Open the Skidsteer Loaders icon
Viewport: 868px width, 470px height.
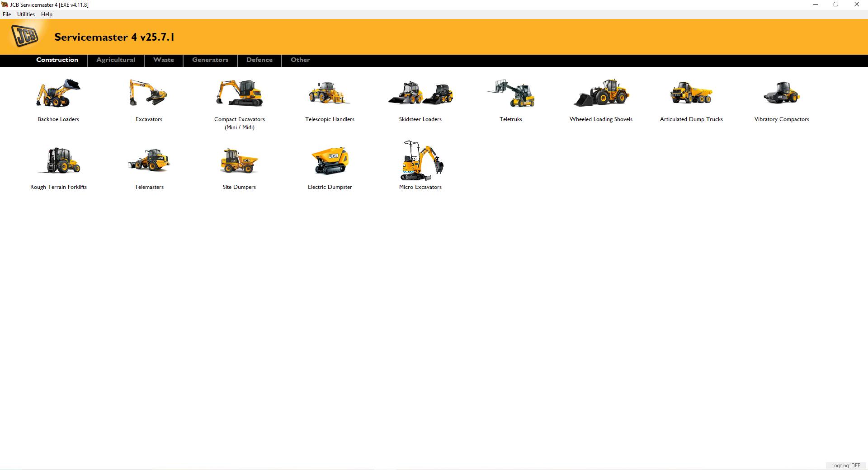pos(420,93)
